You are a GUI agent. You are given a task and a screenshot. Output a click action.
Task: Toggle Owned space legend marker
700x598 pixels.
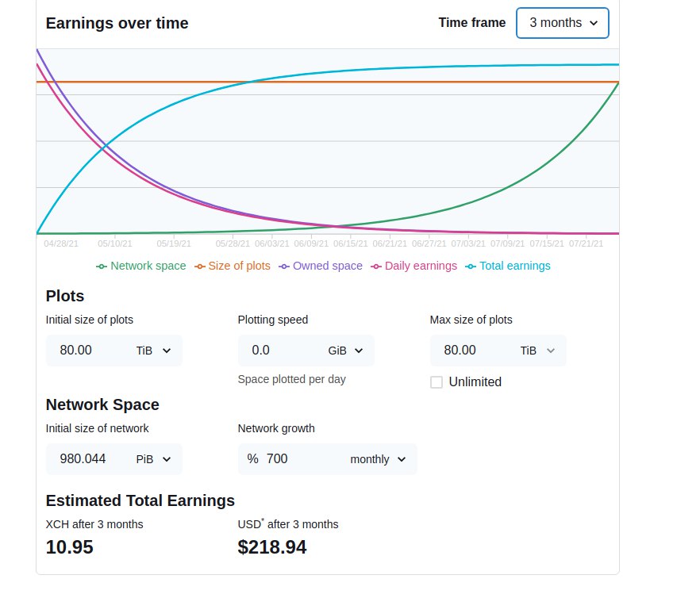(284, 266)
